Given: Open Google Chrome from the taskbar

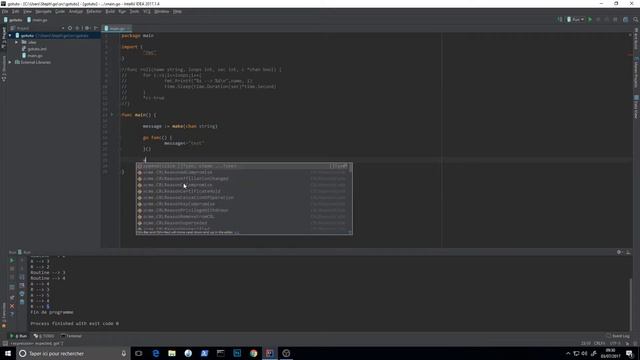Looking at the screenshot, I should pos(253,353).
